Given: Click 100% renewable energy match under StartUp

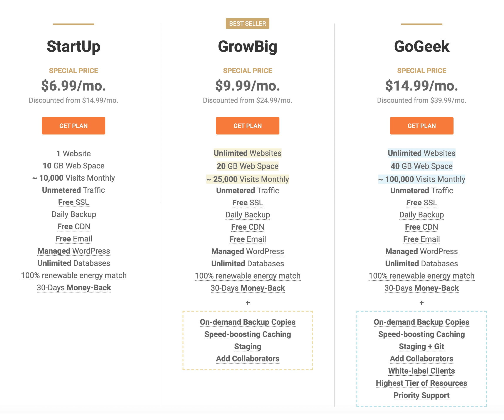Looking at the screenshot, I should 74,275.
